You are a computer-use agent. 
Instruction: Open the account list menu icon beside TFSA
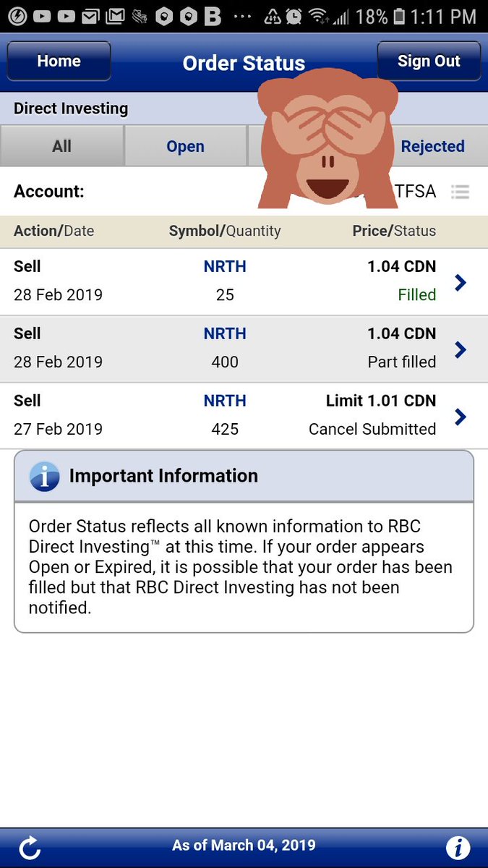tap(461, 192)
